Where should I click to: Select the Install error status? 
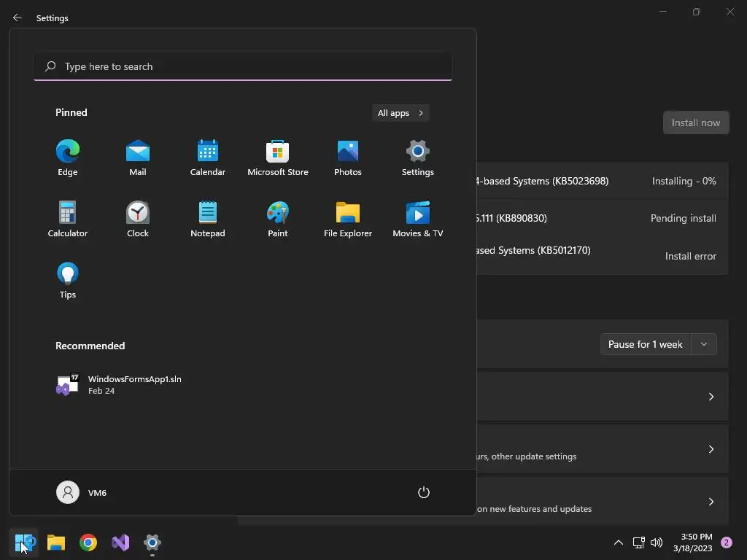pyautogui.click(x=691, y=256)
